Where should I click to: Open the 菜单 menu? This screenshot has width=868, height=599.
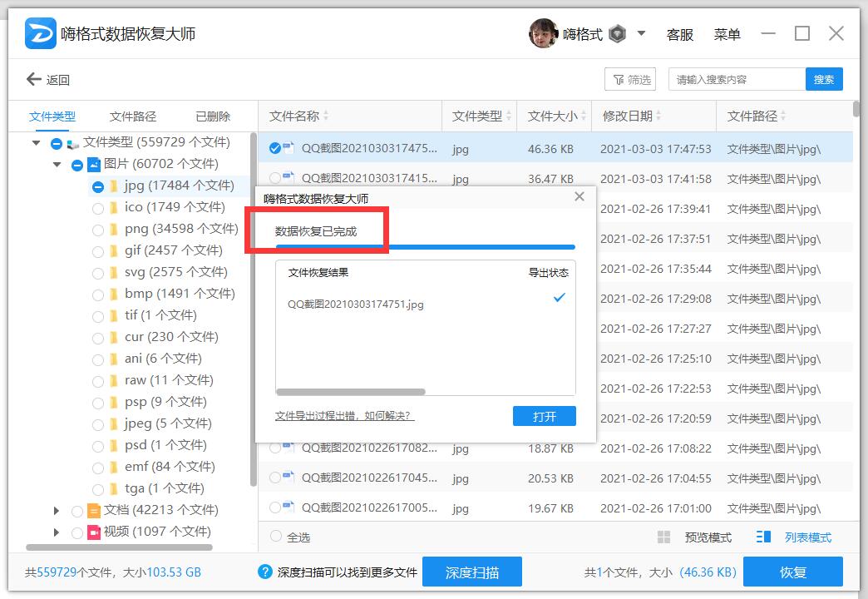727,34
